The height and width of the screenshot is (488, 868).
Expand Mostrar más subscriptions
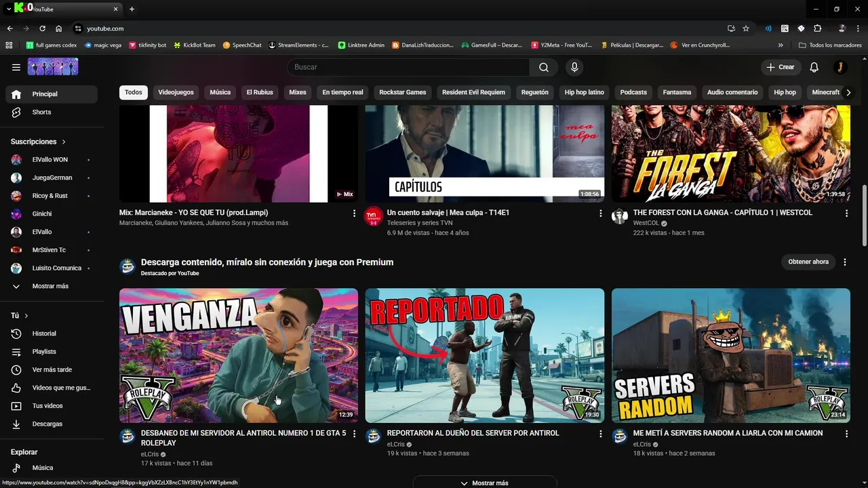[52, 286]
